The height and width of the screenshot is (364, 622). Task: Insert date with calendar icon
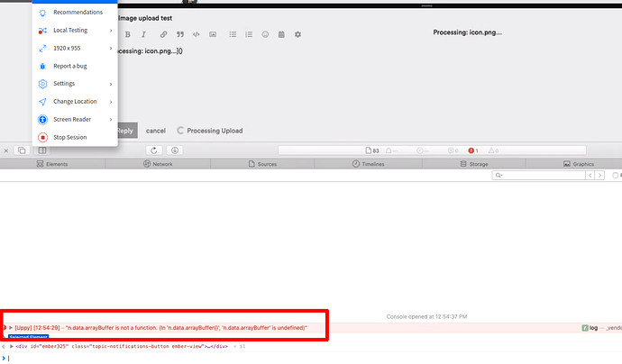[281, 34]
